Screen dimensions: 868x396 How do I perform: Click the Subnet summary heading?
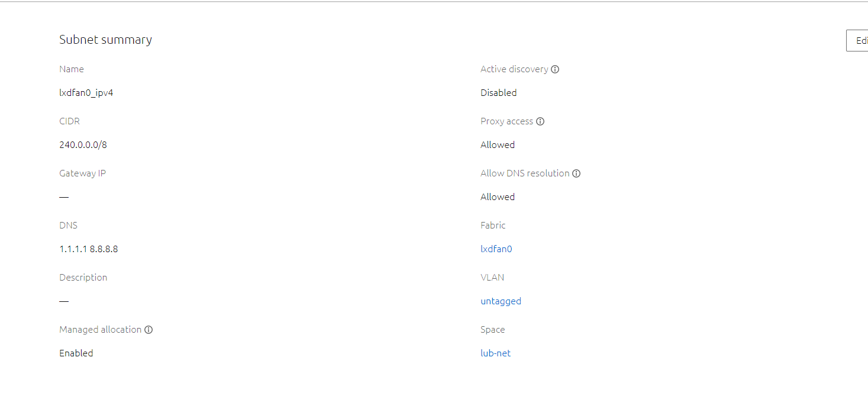click(106, 40)
